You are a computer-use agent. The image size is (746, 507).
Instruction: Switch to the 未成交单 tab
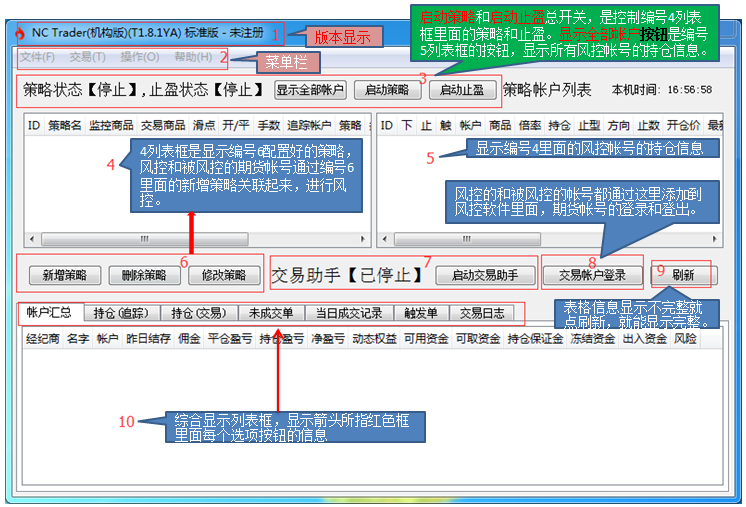pyautogui.click(x=271, y=313)
